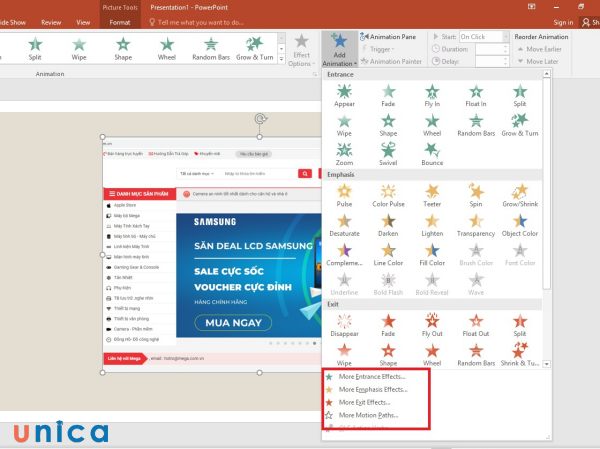The height and width of the screenshot is (449, 600).
Task: Open the Animation group dialog launcher
Action: pos(315,74)
